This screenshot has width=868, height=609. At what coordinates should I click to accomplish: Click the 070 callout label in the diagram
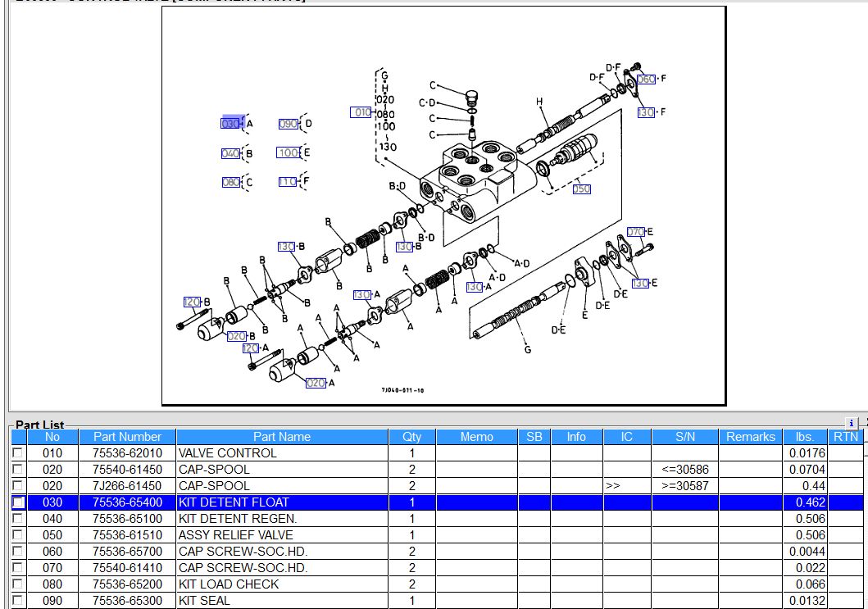click(636, 232)
